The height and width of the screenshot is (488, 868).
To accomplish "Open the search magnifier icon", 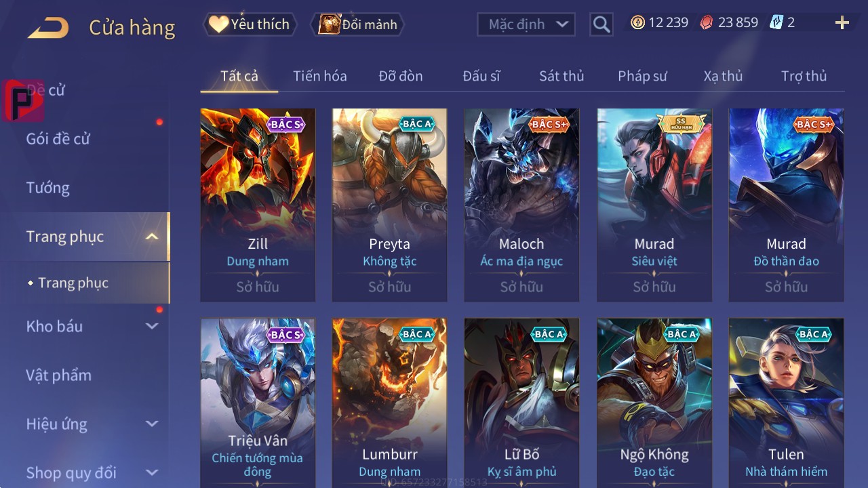I will pyautogui.click(x=601, y=24).
